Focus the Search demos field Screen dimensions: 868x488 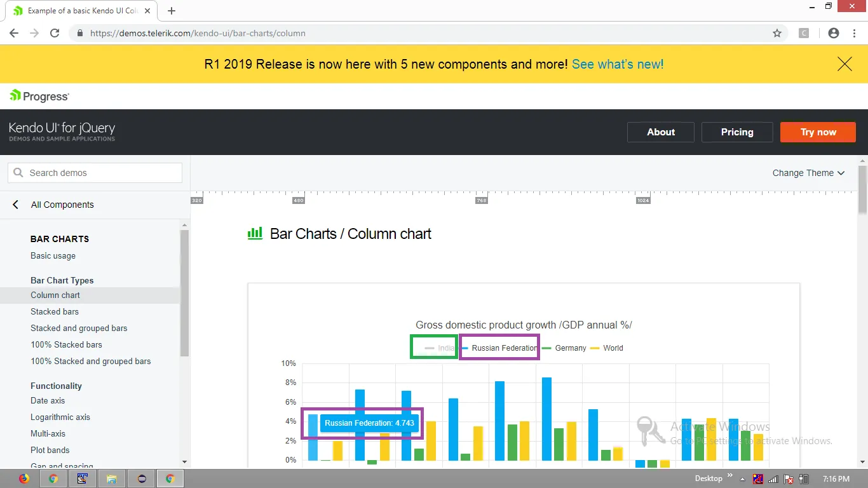point(95,173)
